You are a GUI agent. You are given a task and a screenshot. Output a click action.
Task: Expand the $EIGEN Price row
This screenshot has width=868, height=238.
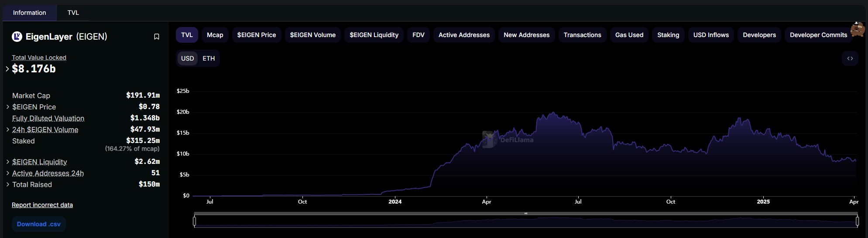click(x=8, y=107)
